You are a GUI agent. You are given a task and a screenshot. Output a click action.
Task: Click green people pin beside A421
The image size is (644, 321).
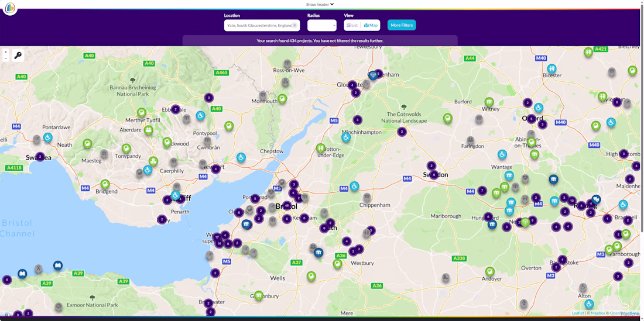[588, 52]
